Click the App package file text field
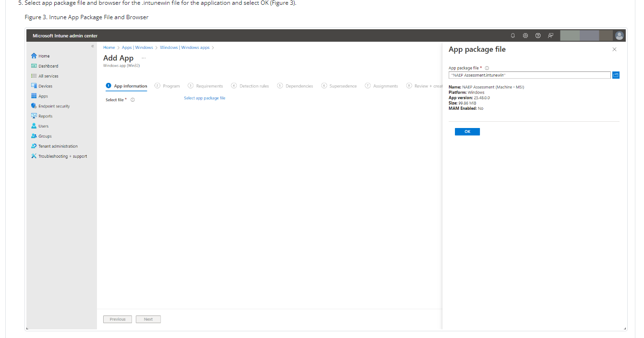The height and width of the screenshot is (338, 644). tap(530, 75)
